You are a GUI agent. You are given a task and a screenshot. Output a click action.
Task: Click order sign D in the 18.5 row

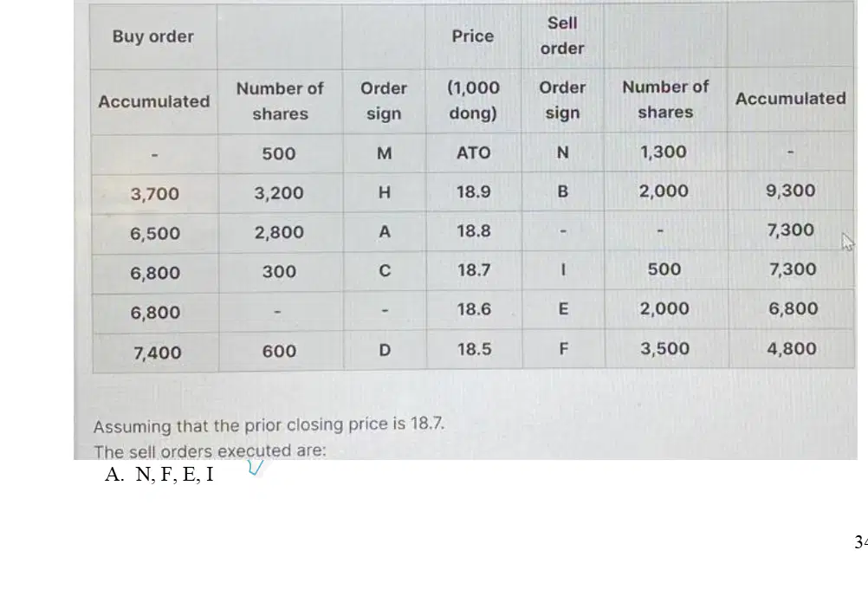click(385, 351)
